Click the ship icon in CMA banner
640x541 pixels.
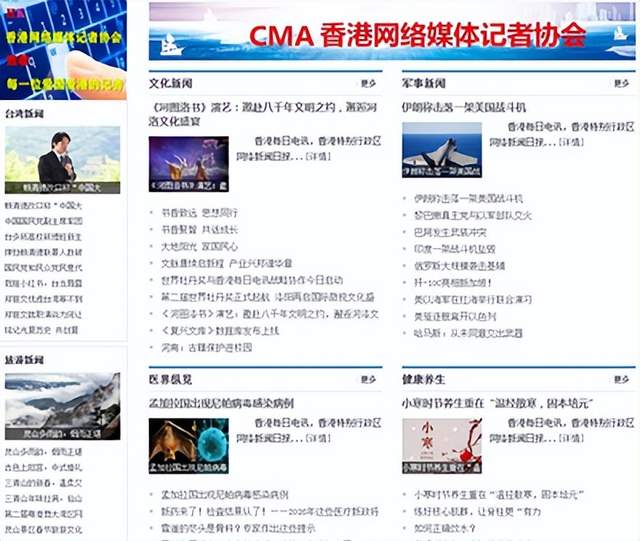point(171,45)
